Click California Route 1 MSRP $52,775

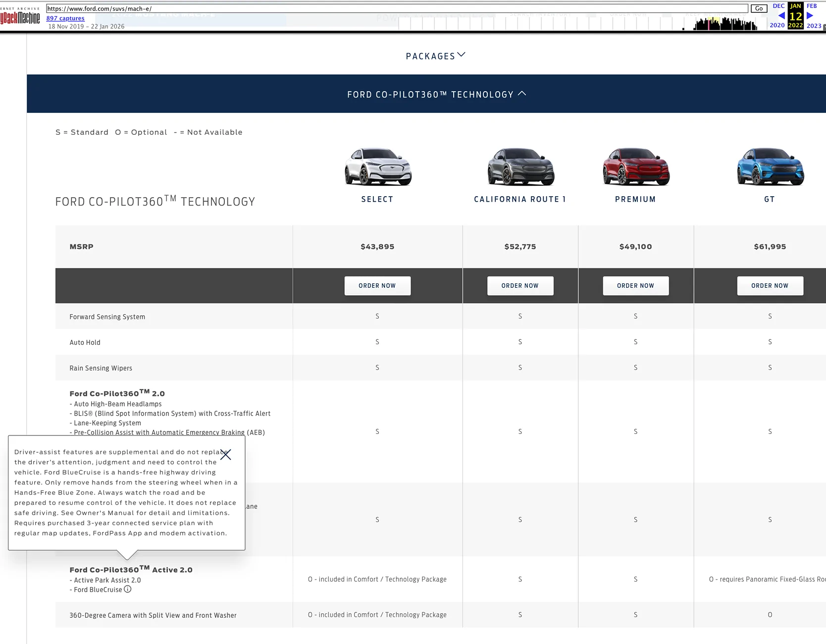pos(520,247)
